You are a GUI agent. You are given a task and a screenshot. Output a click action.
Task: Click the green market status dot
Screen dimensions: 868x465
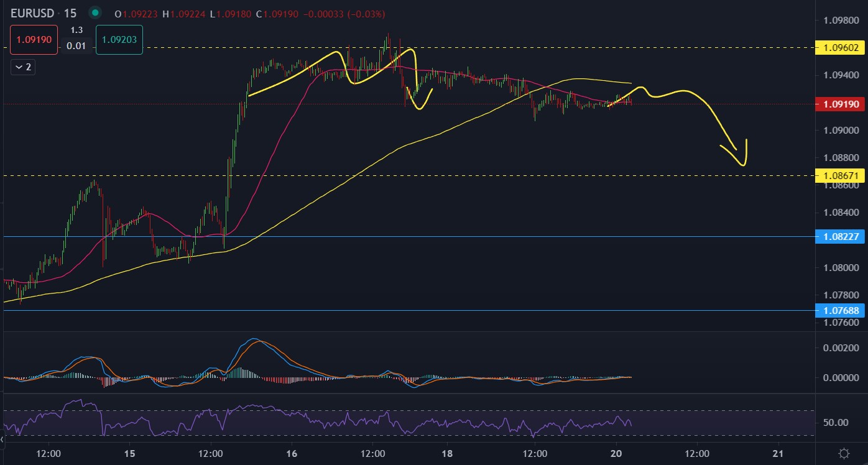(x=95, y=12)
